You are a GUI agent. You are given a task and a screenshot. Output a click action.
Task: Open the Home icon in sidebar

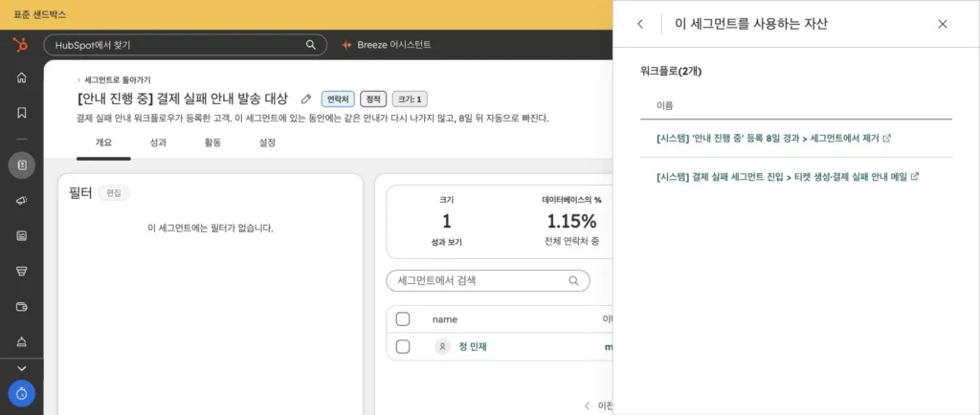pyautogui.click(x=21, y=78)
